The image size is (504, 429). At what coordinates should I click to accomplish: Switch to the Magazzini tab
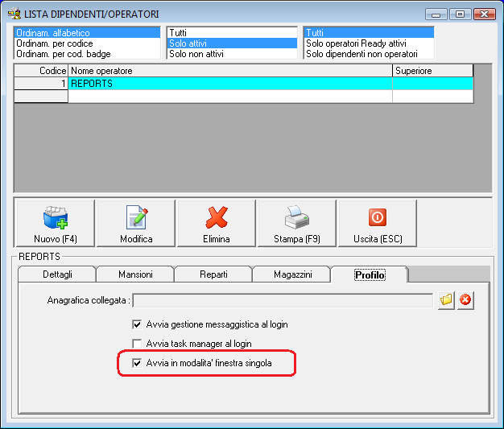pos(292,274)
